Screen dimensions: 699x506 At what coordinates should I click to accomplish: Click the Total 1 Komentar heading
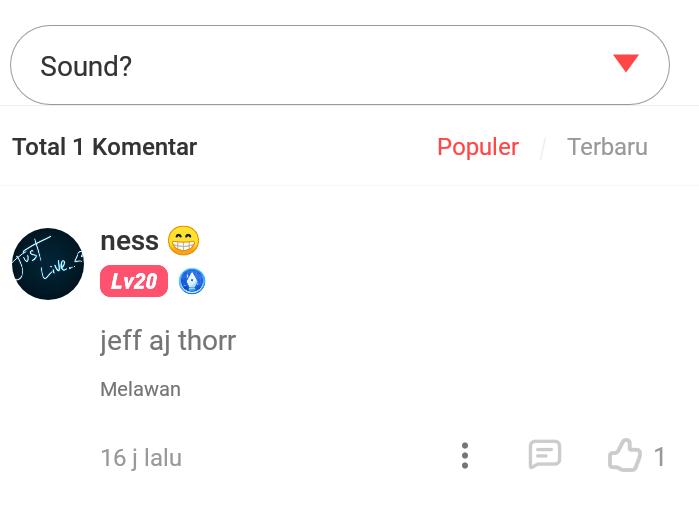(x=104, y=147)
